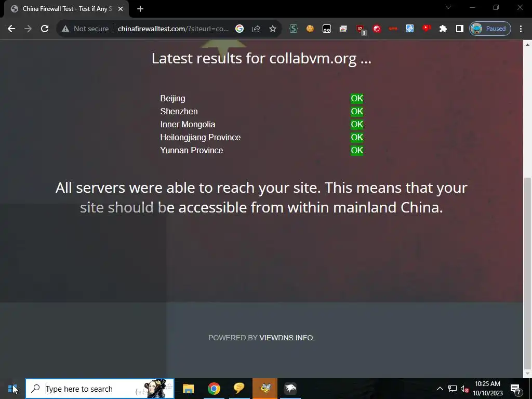Click the page vertical scrollbar thumb
The height and width of the screenshot is (399, 532).
click(x=528, y=272)
